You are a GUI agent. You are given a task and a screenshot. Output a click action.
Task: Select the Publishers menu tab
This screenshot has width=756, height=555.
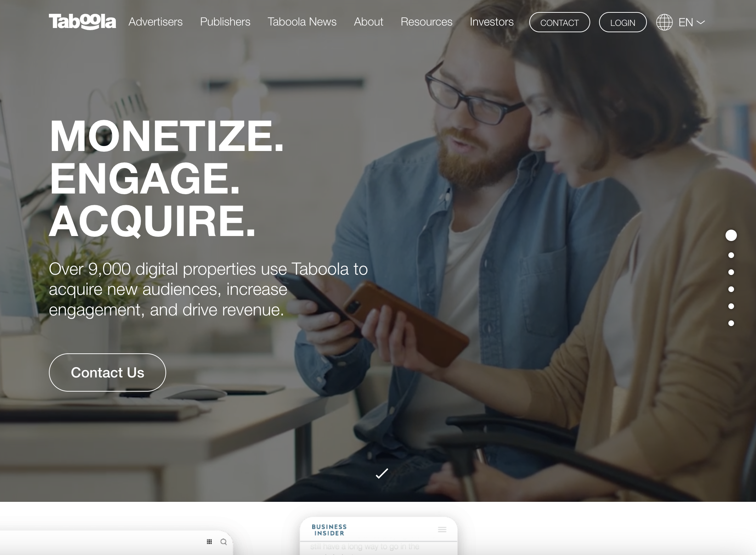(x=225, y=22)
